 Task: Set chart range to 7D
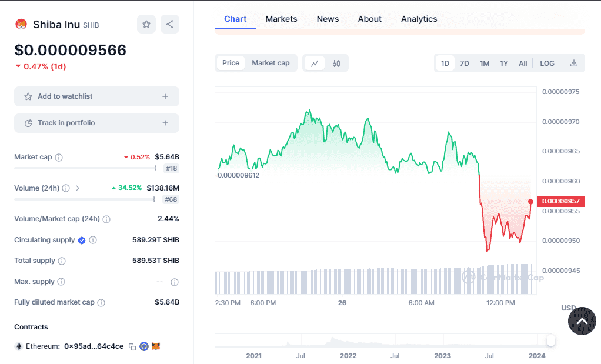click(x=465, y=64)
